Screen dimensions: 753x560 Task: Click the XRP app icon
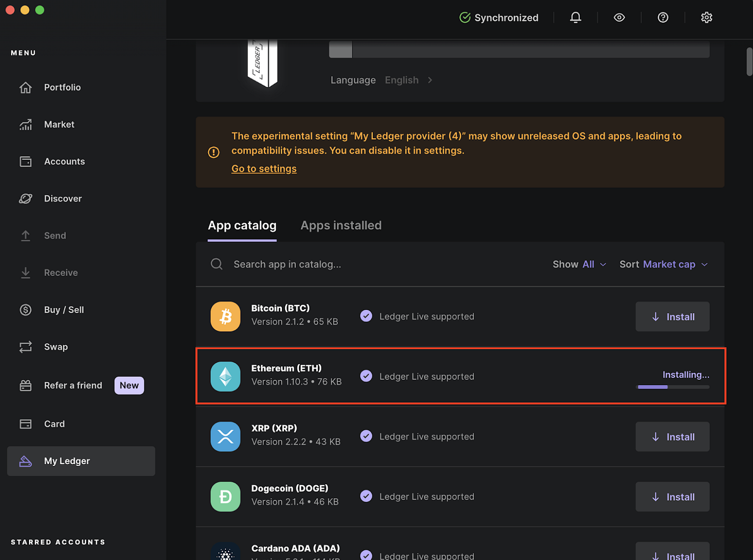click(225, 436)
